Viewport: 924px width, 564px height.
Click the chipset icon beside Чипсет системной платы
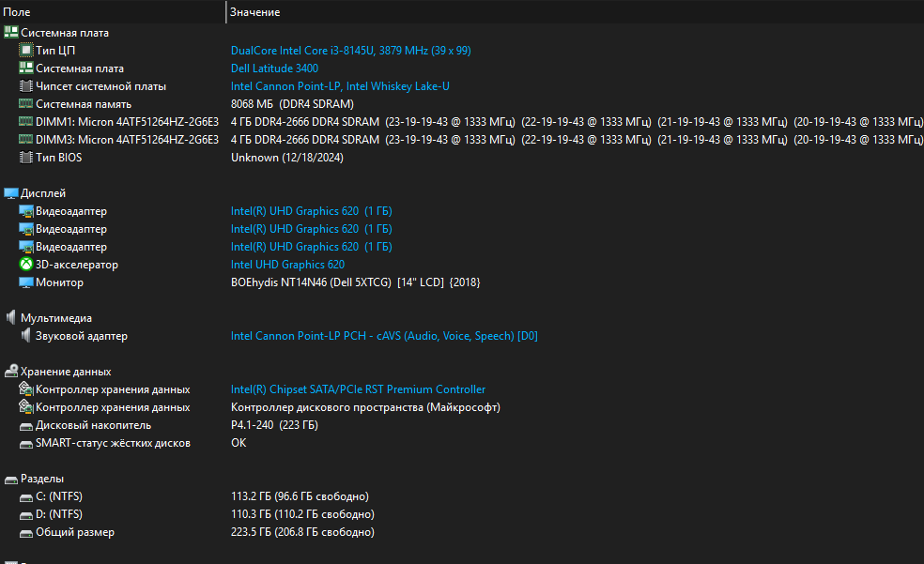26,86
